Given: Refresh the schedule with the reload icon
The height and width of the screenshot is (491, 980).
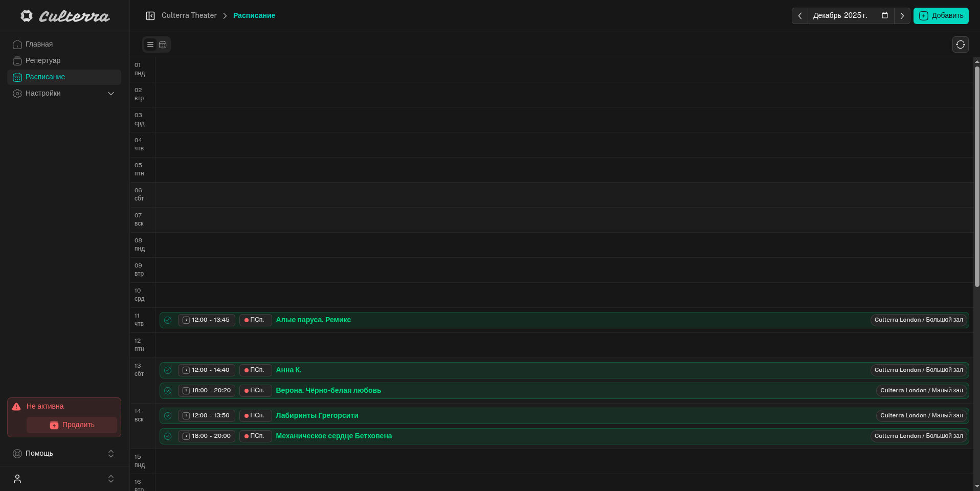Looking at the screenshot, I should (x=960, y=44).
